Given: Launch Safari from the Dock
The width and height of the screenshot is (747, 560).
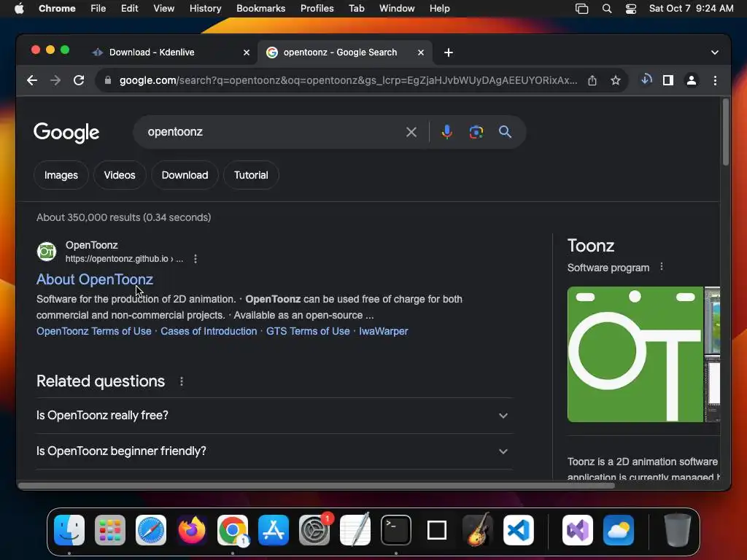Looking at the screenshot, I should (x=151, y=529).
